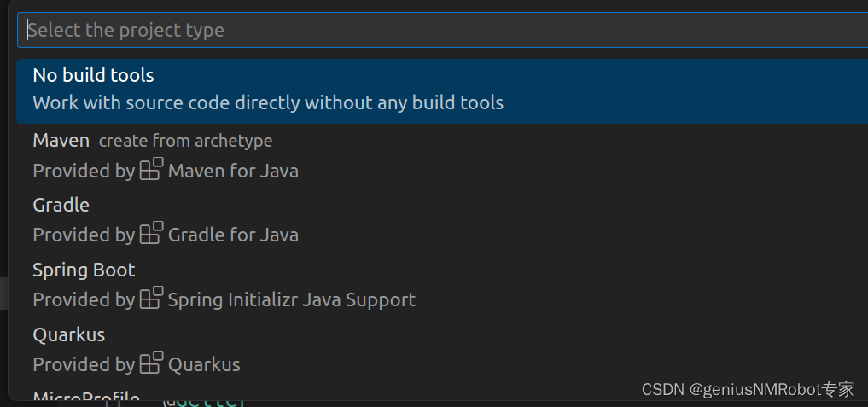Click 'Spring Initializr Java Support' text
868x407 pixels.
(292, 300)
